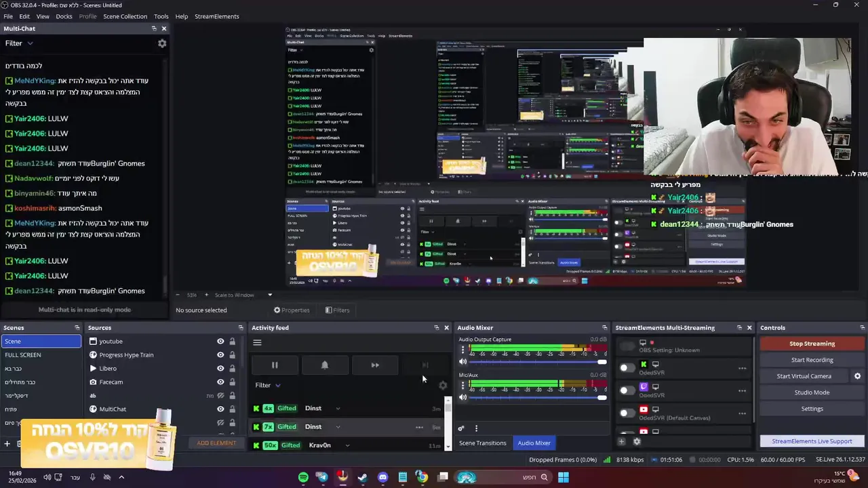Close the StreamElements Multi-Streaming dock
The height and width of the screenshot is (488, 868).
[x=749, y=327]
